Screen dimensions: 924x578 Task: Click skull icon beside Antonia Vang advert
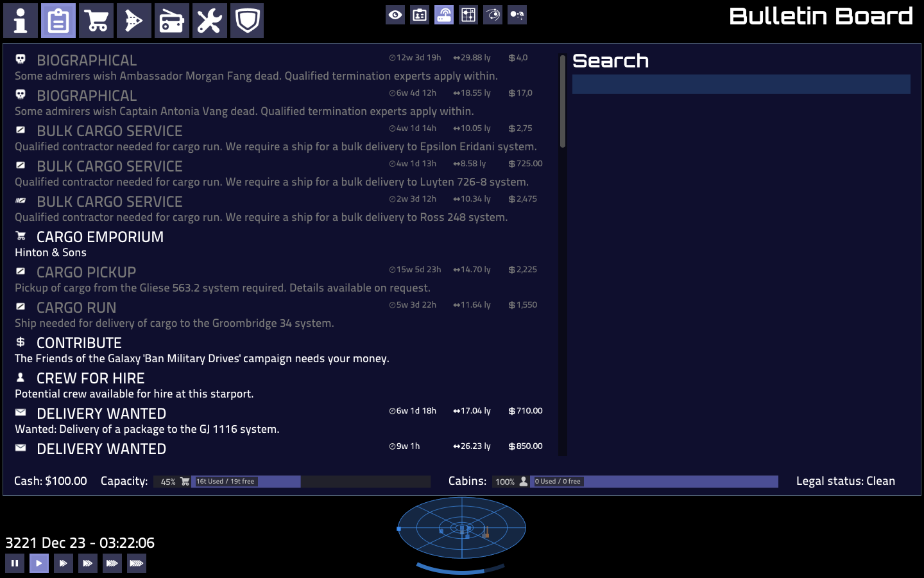click(21, 94)
